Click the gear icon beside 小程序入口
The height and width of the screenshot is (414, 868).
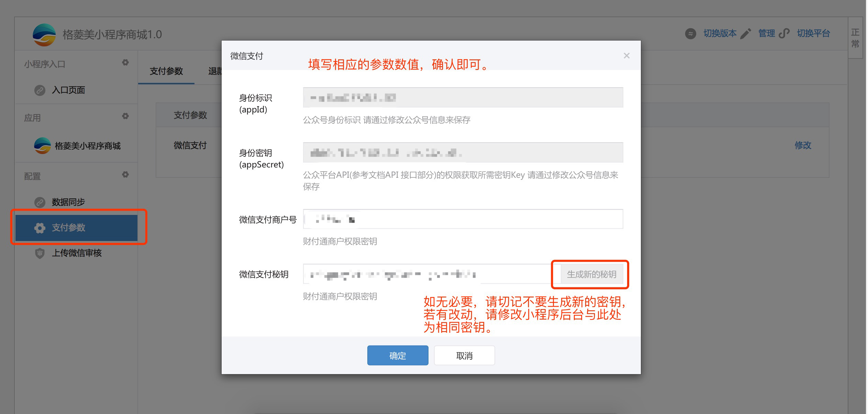point(125,63)
